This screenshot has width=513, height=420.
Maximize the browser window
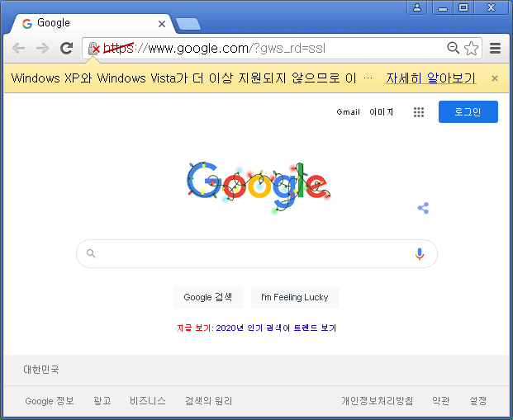(463, 7)
